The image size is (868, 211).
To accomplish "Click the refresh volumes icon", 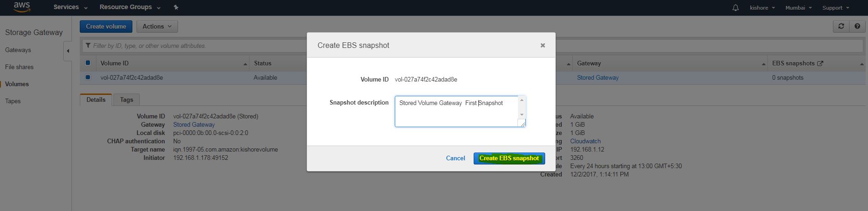I will coord(841,26).
